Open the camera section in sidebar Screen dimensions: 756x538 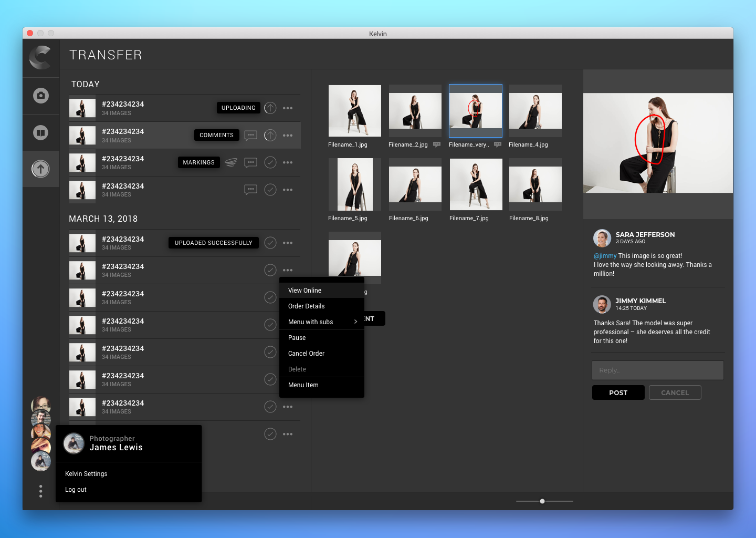41,96
